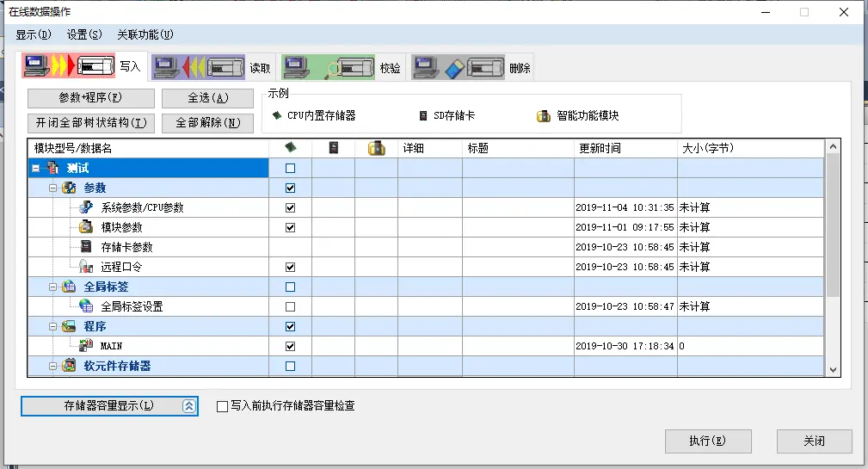
Task: Click the 参数+程序(F) button
Action: [x=91, y=98]
